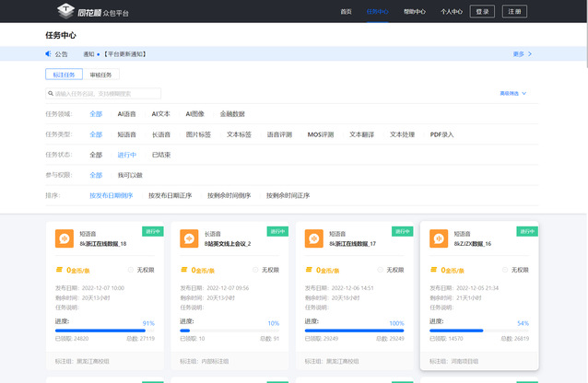Click orange audio icon of 8k浙江在线数据_17
The width and height of the screenshot is (588, 383).
coord(313,239)
